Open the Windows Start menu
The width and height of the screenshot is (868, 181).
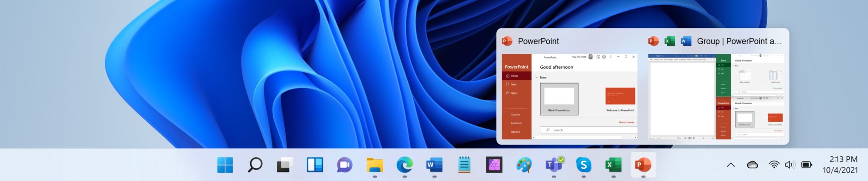click(225, 165)
